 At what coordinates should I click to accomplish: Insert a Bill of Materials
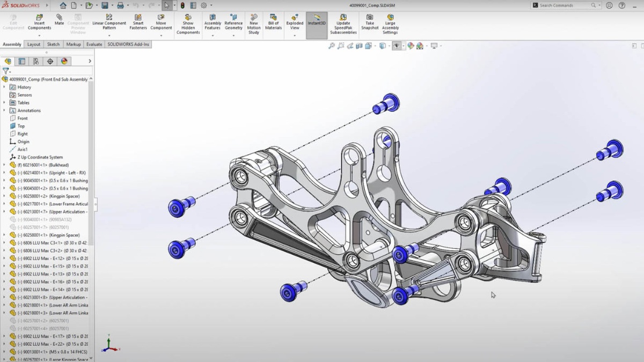coord(273,23)
